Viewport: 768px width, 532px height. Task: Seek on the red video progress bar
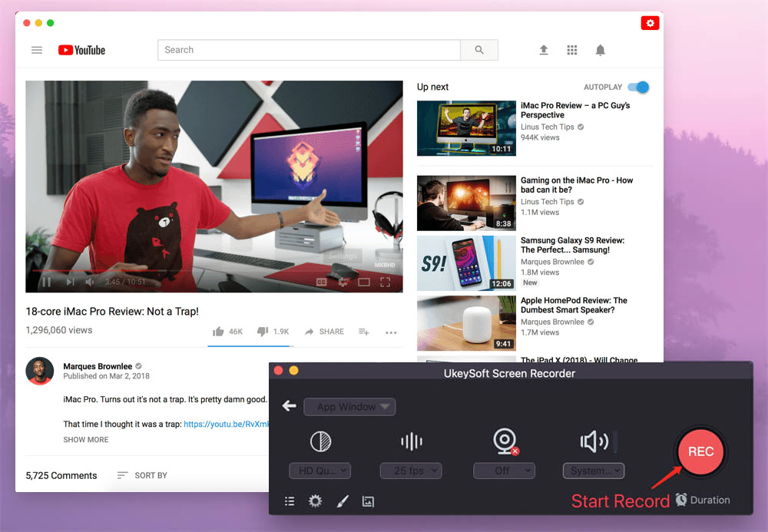[214, 270]
